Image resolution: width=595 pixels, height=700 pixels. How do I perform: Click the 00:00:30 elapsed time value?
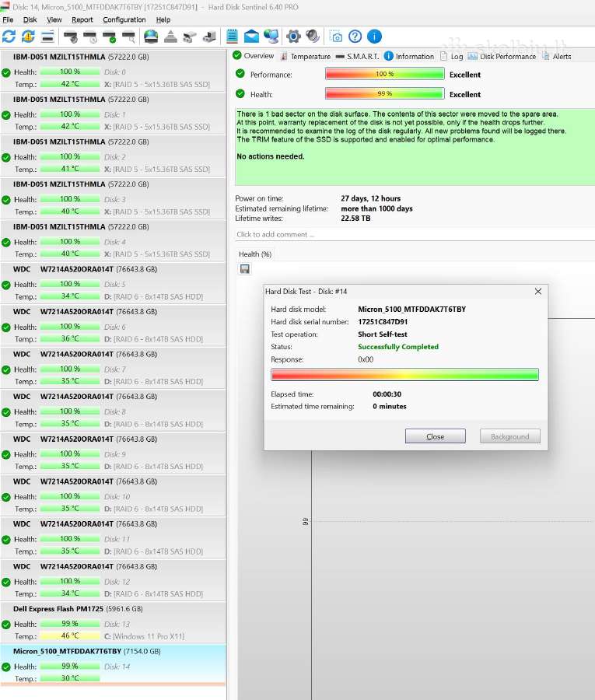click(387, 394)
